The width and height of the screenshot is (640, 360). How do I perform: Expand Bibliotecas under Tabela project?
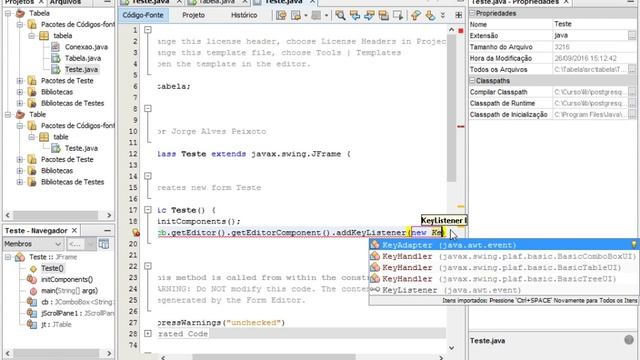[x=20, y=92]
